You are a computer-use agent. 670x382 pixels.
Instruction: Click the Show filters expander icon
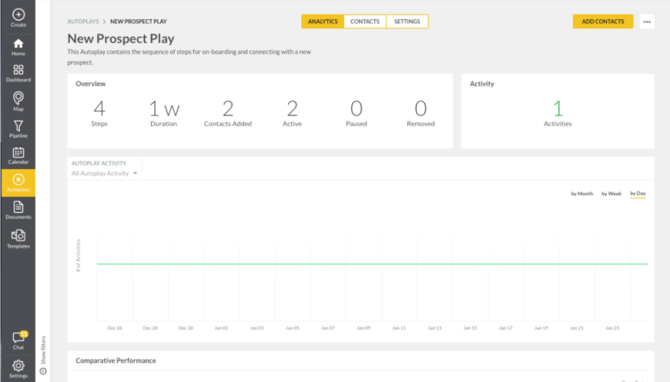43,371
